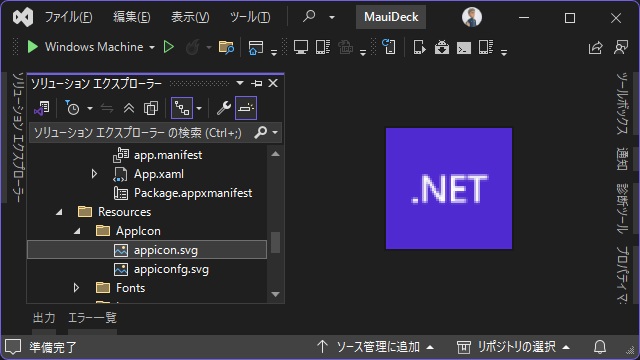The image size is (640, 360).
Task: Open the Solution Explorer search options dropdown
Action: 275,133
